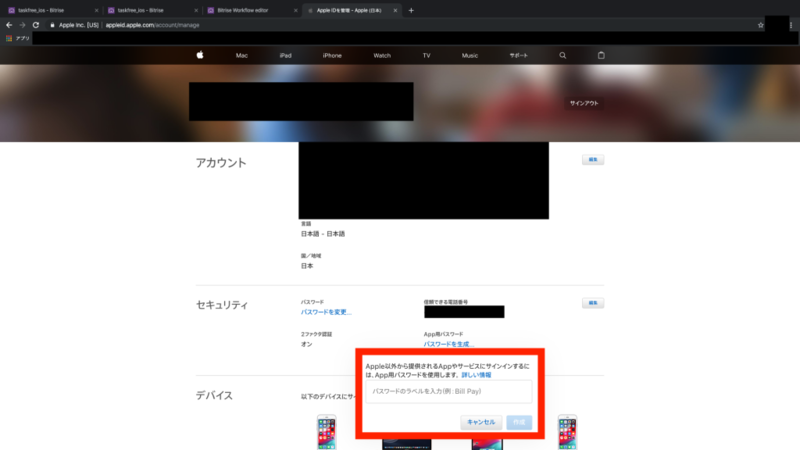Viewport: 800px width, 450px height.
Task: Open Watch in Apple navigation
Action: click(x=382, y=56)
